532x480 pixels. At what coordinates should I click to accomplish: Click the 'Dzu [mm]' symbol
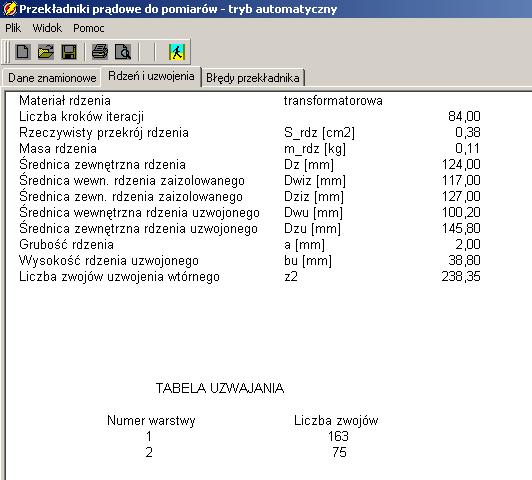(312, 228)
